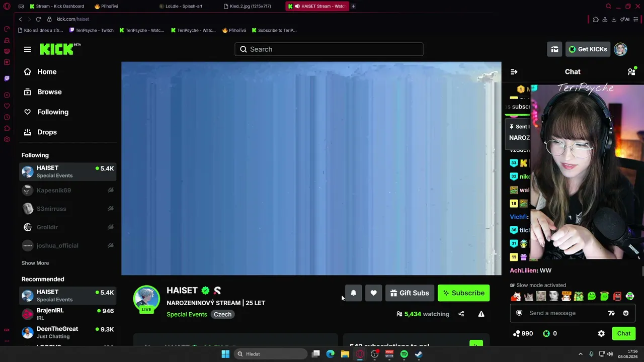Open HAISET channel avatar with LIVE badge

tap(146, 299)
